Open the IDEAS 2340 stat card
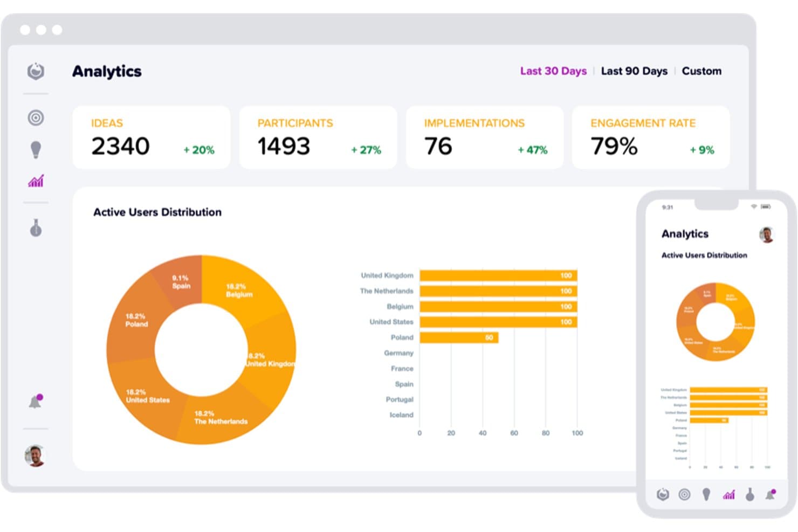Viewport: 798px width, 532px height. [152, 137]
